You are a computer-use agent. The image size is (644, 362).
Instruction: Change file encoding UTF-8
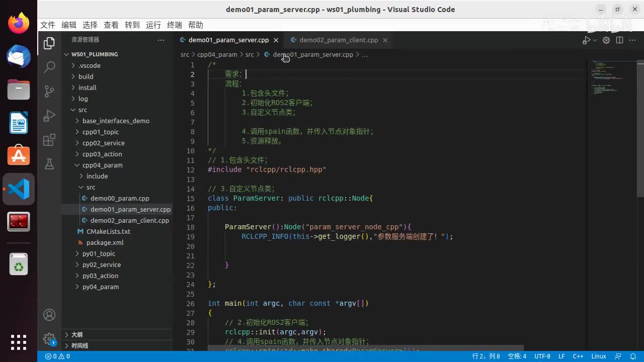coord(542,356)
